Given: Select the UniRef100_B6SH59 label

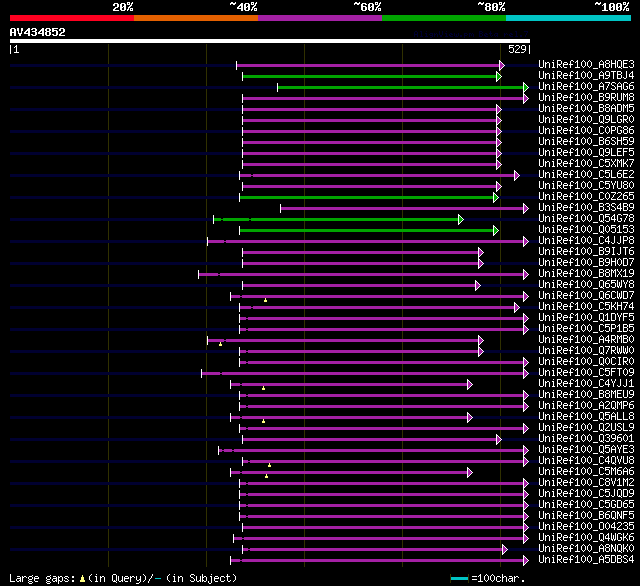Looking at the screenshot, I should [x=586, y=142].
